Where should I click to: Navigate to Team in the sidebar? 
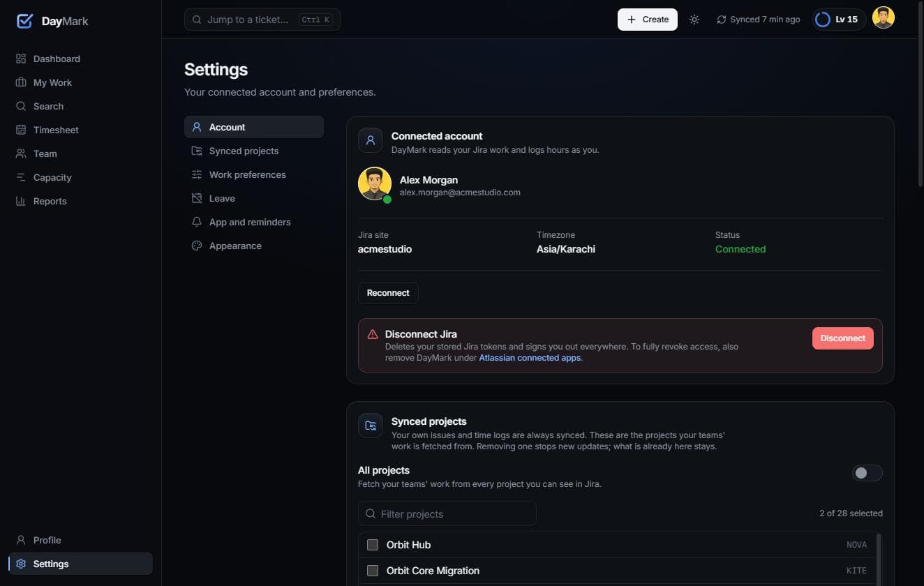pos(80,153)
